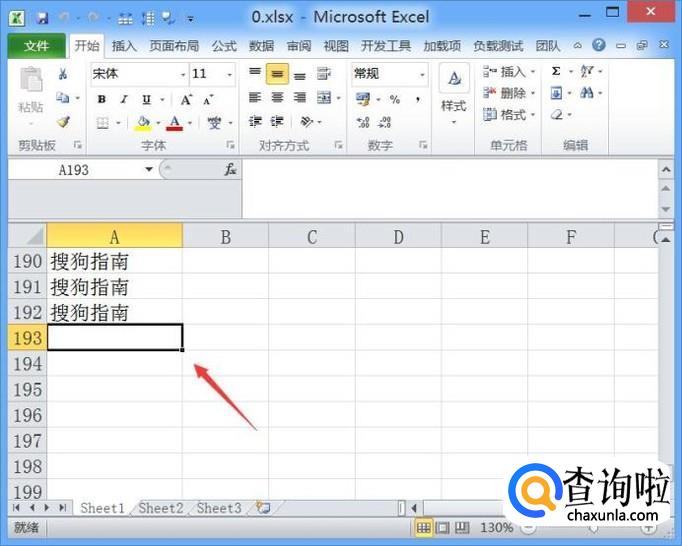
Task: Switch to Normal view in status bar
Action: (x=423, y=527)
